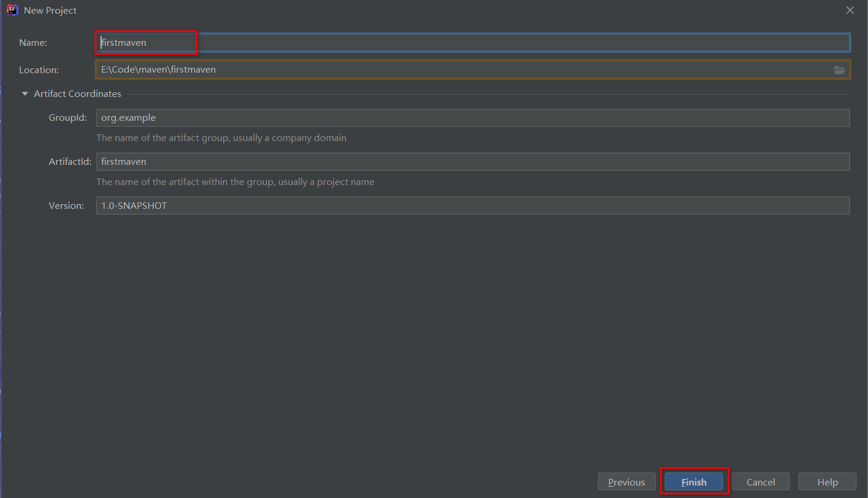The width and height of the screenshot is (868, 498).
Task: Click the 'Artifact Coordinates' heading text
Action: (77, 94)
